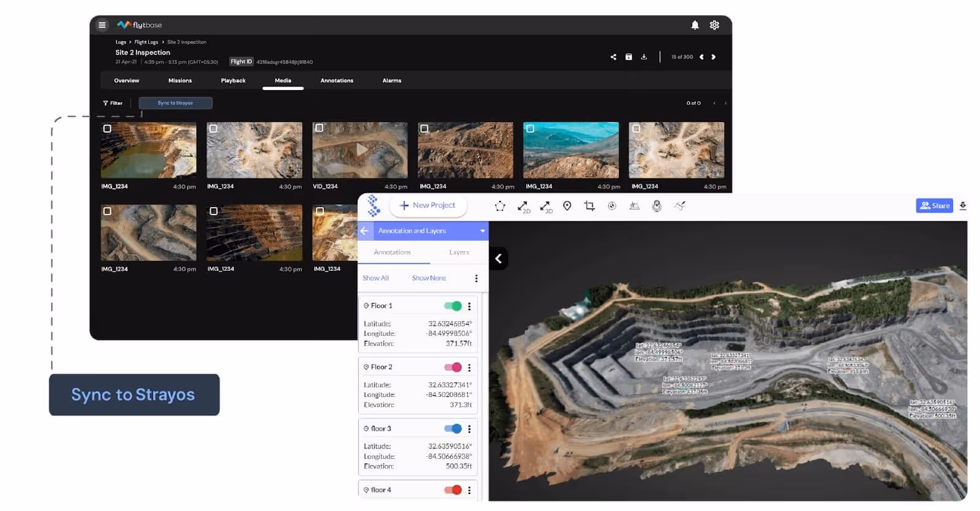Go to previous flight log arrow
Image resolution: width=980 pixels, height=511 pixels.
tap(701, 57)
